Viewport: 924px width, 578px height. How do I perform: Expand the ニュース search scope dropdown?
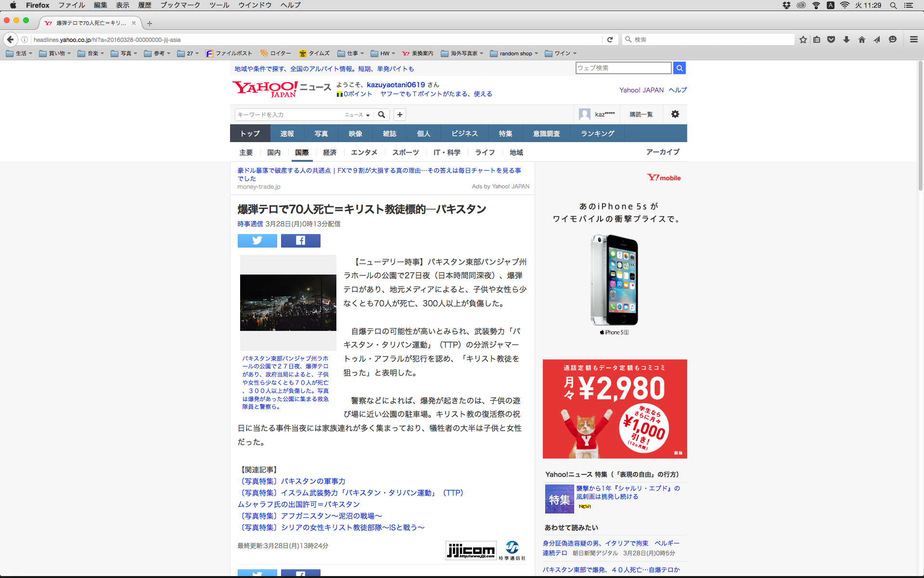[x=357, y=115]
